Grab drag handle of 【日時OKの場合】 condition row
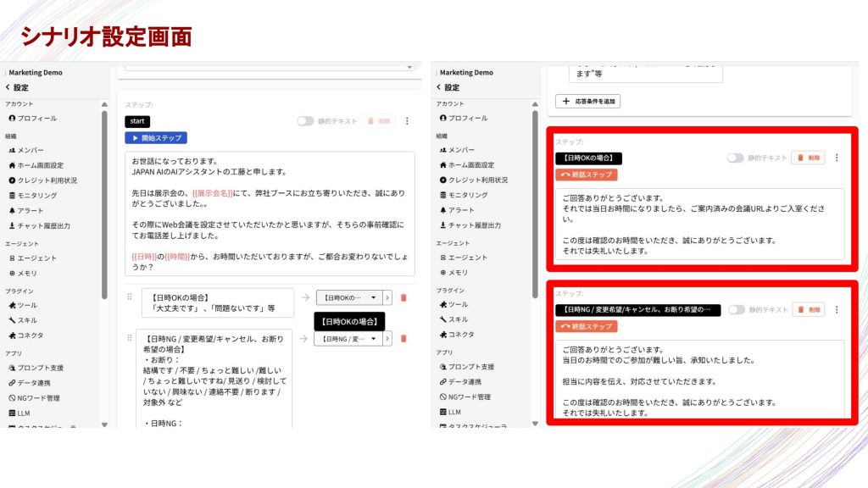This screenshot has height=488, width=868. [x=130, y=297]
